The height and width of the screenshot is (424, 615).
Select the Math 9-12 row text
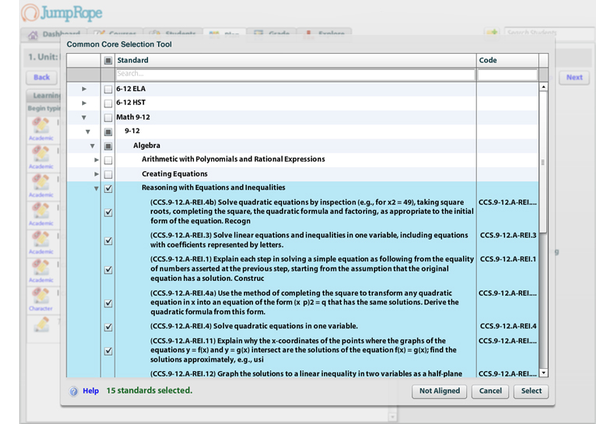click(133, 117)
